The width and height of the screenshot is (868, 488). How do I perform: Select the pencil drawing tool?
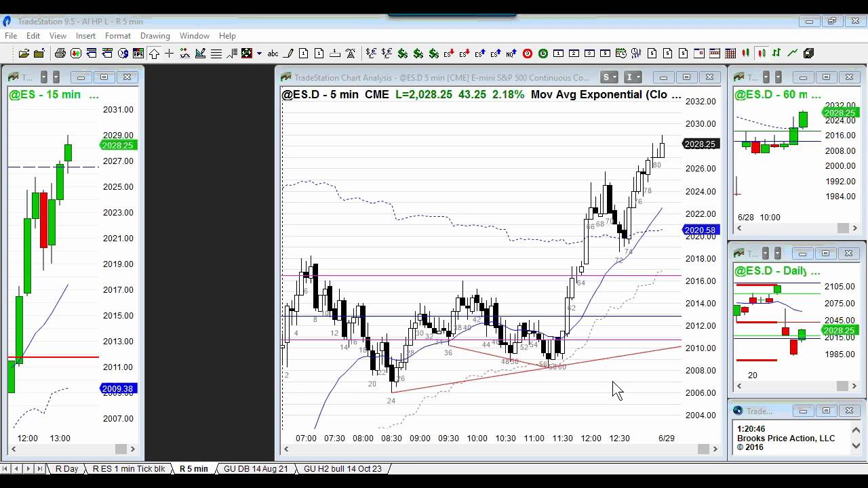(x=288, y=54)
